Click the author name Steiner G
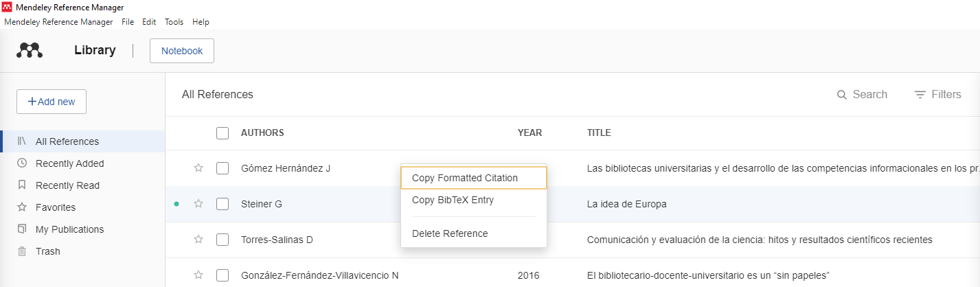Screen dimensions: 980x287 [x=262, y=204]
